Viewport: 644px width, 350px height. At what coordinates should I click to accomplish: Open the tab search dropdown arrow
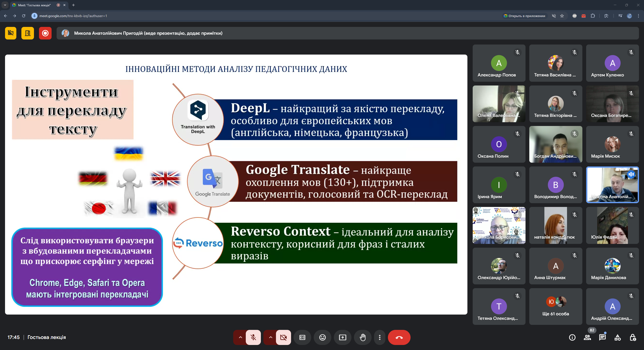[x=5, y=5]
